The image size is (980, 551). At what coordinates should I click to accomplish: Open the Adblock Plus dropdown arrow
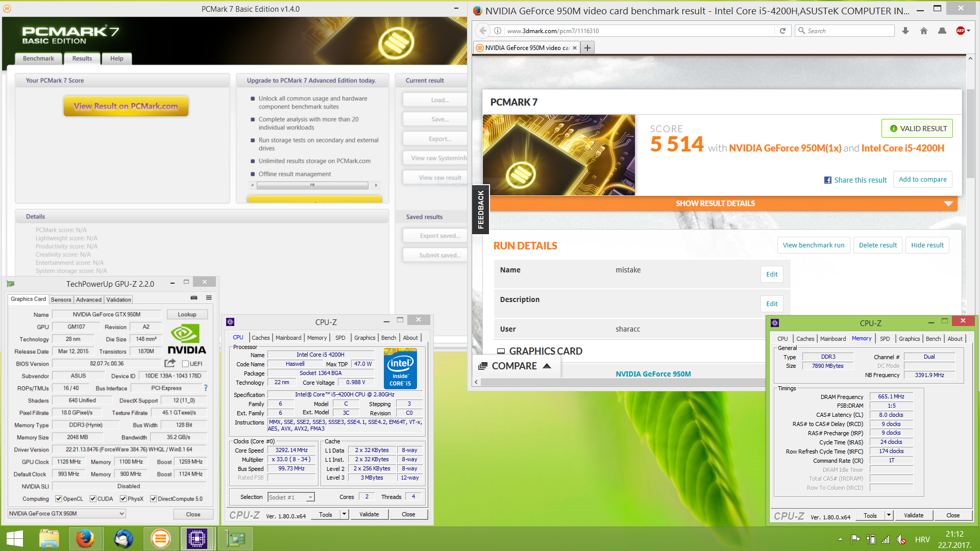[x=968, y=31]
